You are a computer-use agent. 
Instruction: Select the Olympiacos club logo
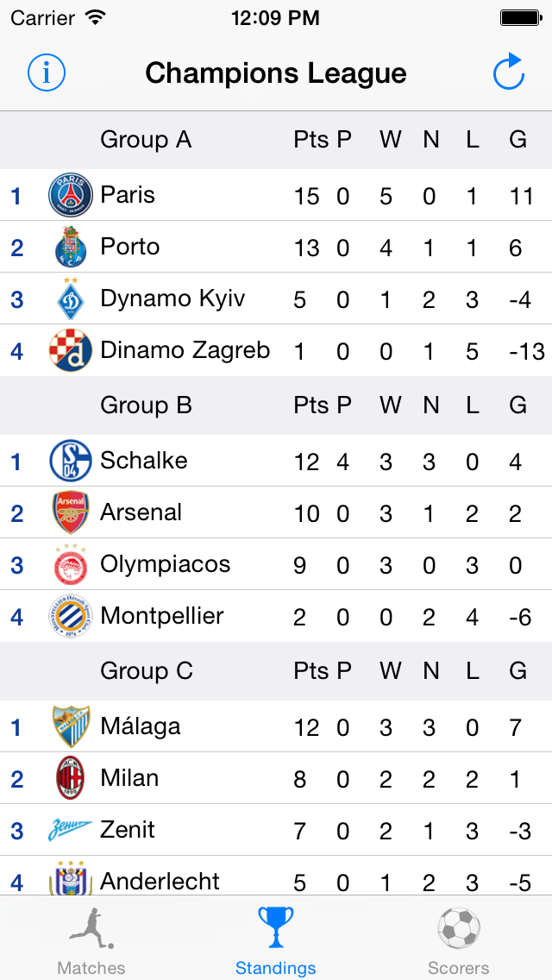point(71,564)
